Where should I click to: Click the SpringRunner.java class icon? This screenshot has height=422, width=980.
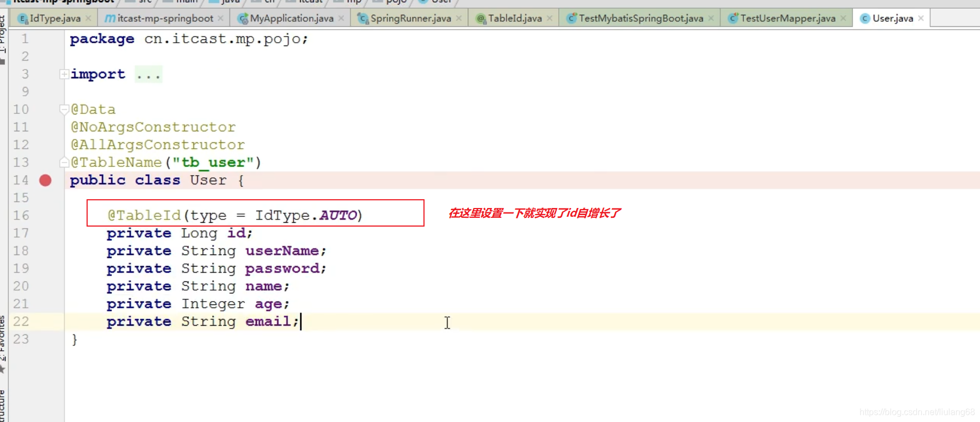(363, 19)
